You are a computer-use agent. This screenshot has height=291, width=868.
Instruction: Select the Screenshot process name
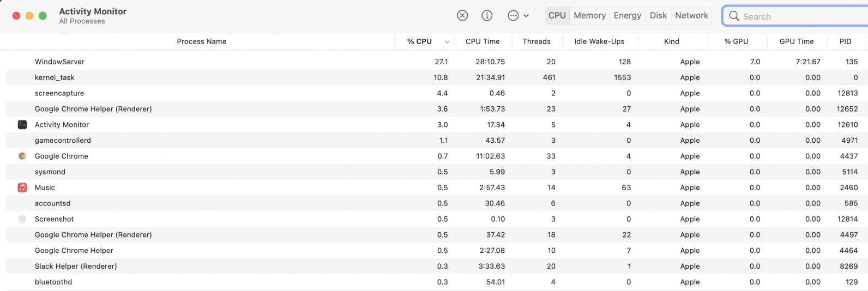(x=54, y=219)
